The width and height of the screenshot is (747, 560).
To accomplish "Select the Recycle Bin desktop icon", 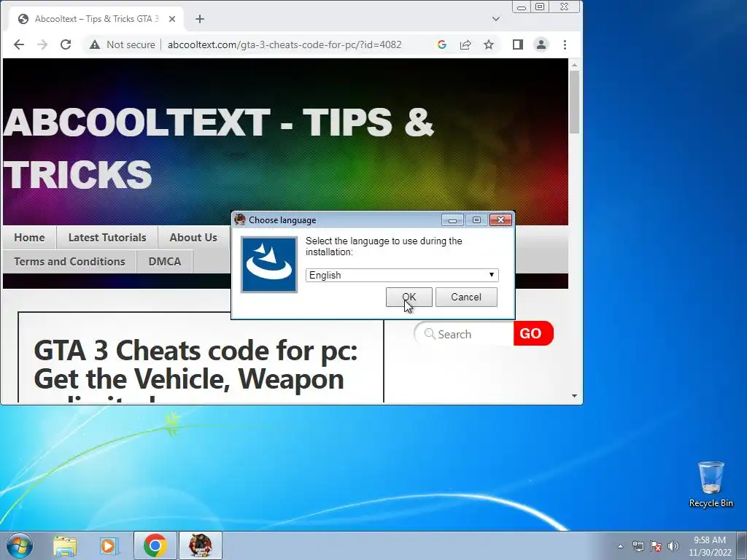I will pos(711,485).
